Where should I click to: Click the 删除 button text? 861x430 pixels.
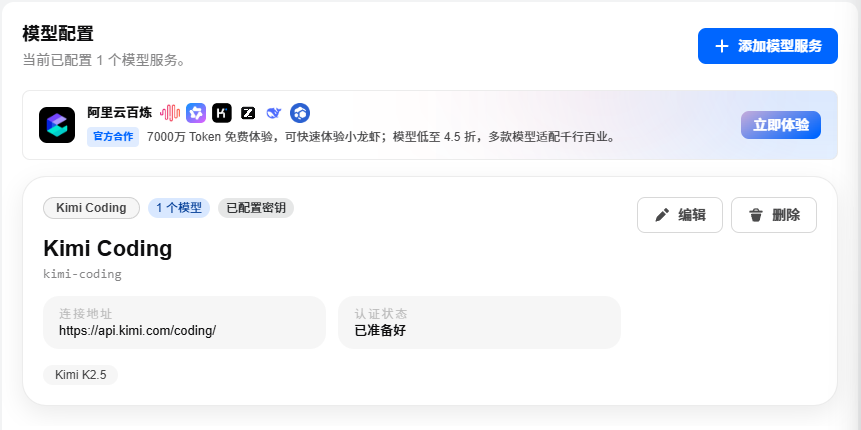pyautogui.click(x=786, y=215)
